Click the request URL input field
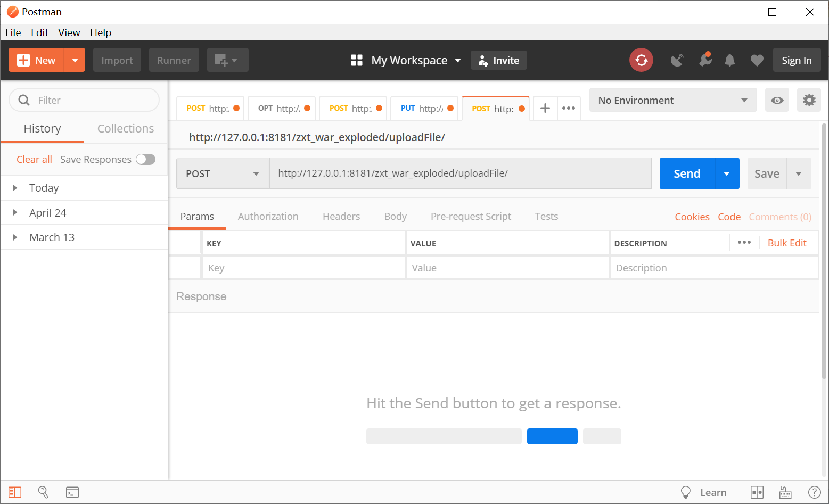The image size is (829, 504). [461, 173]
